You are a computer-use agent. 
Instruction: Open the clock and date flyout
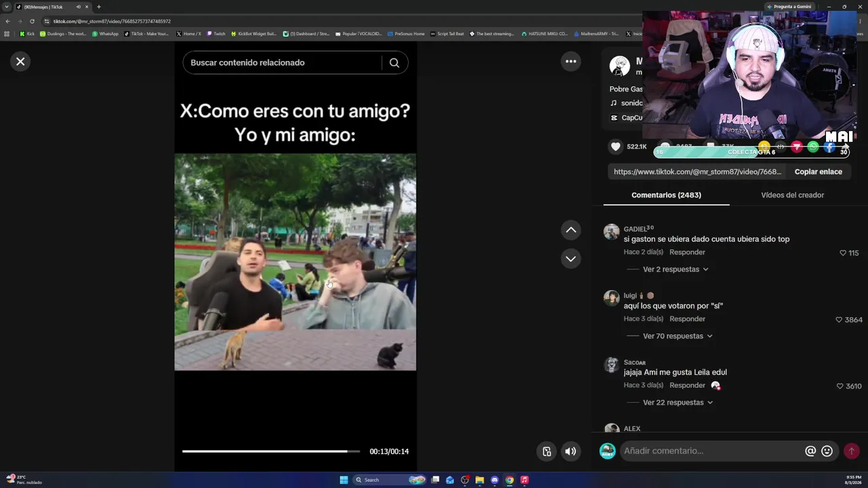(852, 480)
